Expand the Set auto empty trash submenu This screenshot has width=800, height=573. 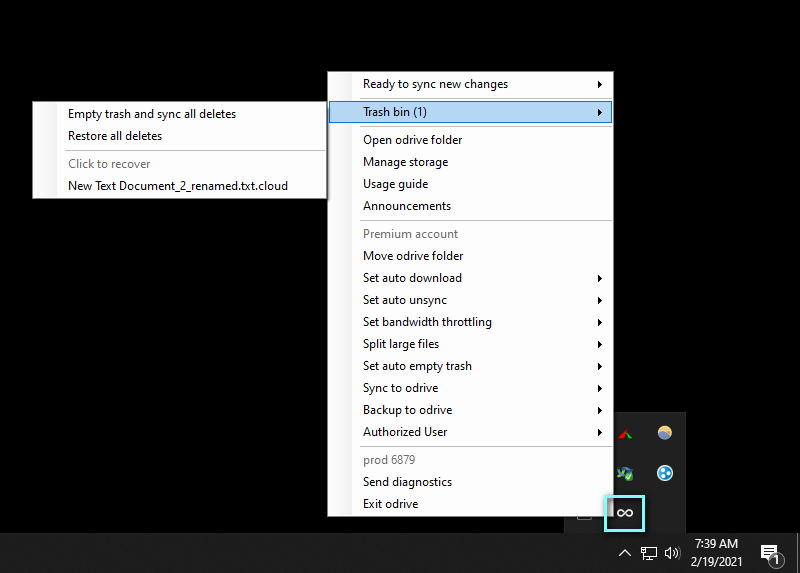470,366
